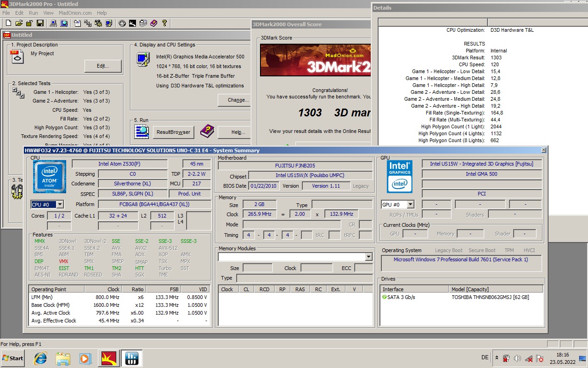Open Windows Media Player from the taskbar
The image size is (588, 368).
click(x=85, y=358)
